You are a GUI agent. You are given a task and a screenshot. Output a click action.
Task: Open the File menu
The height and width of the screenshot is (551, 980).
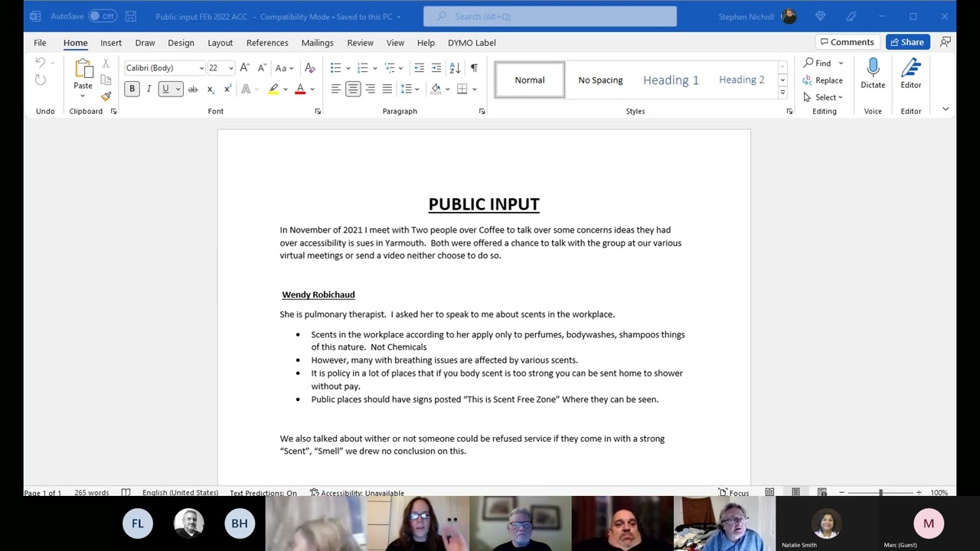[x=40, y=43]
